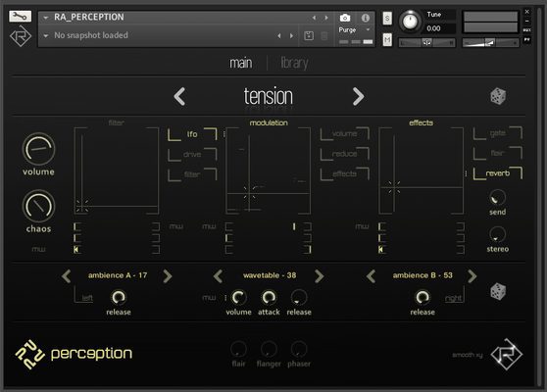The image size is (547, 392).
Task: Enable the reverb effect toggle
Action: tap(497, 173)
